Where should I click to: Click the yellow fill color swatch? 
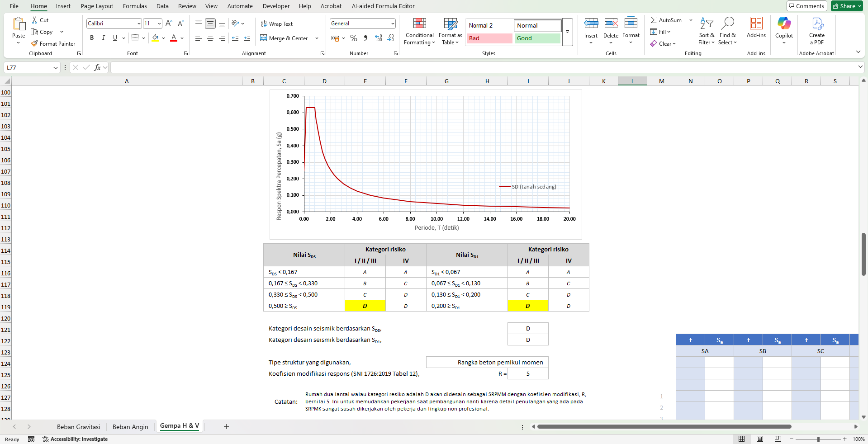155,38
